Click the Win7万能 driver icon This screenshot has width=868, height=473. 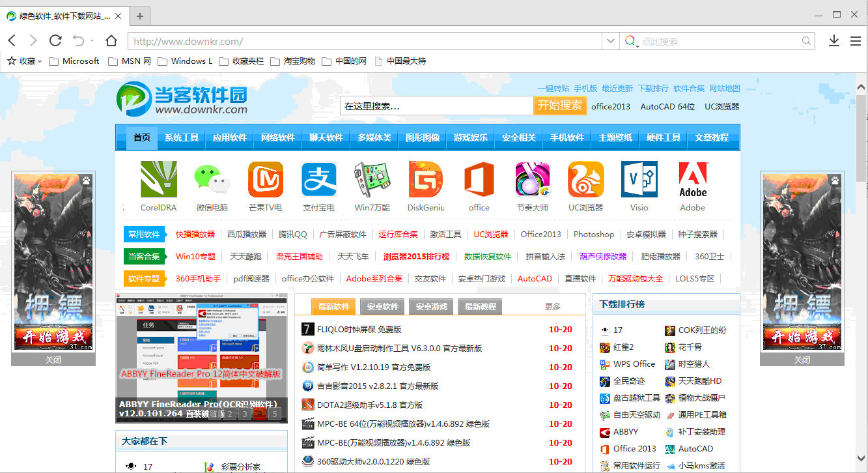click(x=372, y=180)
